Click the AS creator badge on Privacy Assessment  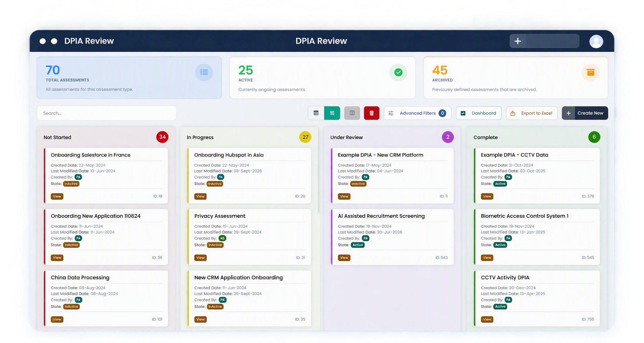[x=222, y=238]
